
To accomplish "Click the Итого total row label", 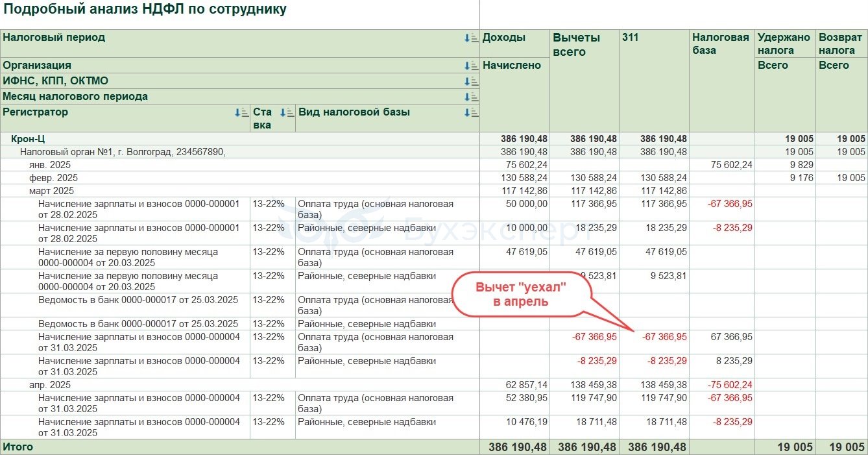I will [18, 447].
